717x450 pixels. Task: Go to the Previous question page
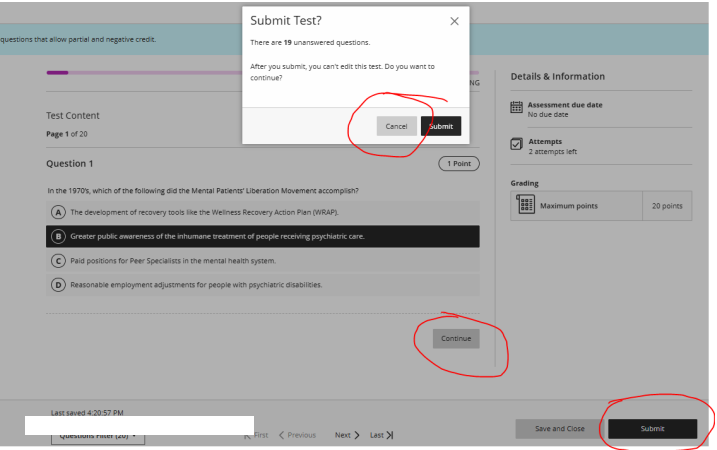coord(297,435)
